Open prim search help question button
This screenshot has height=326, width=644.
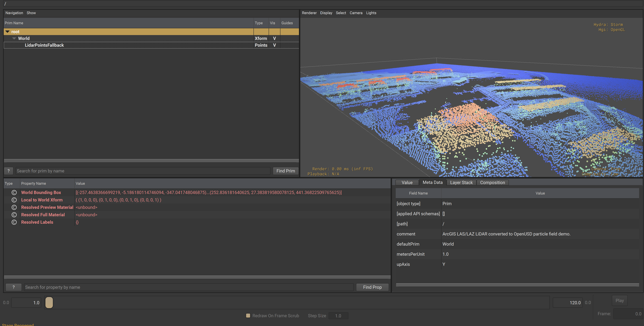tap(8, 171)
